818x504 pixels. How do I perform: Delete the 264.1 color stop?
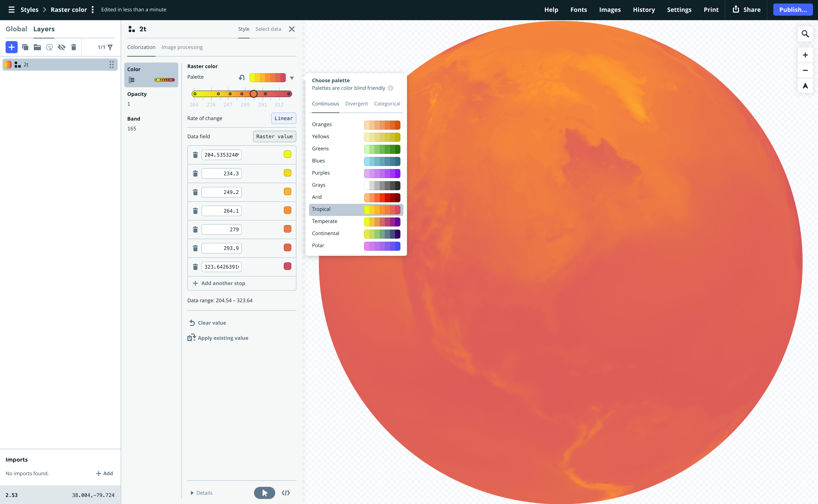pos(195,211)
